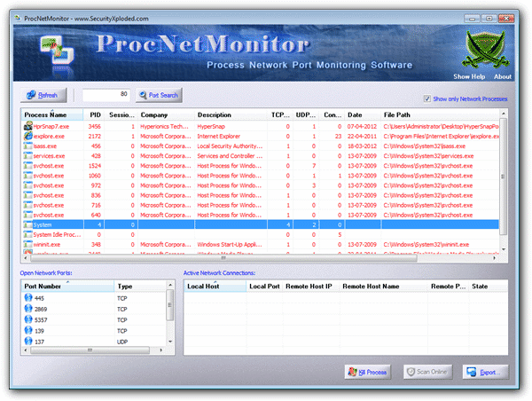Click globe icon for port 137
This screenshot has height=401, width=532.
pos(28,342)
